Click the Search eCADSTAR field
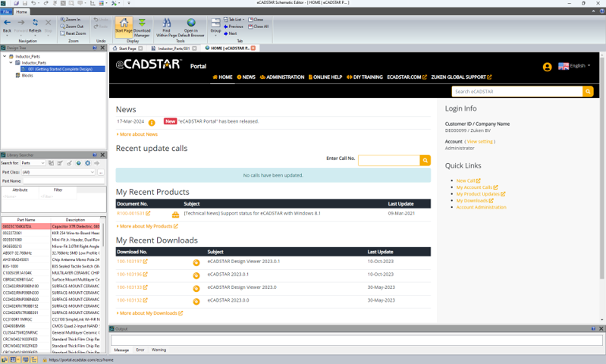 click(x=517, y=92)
